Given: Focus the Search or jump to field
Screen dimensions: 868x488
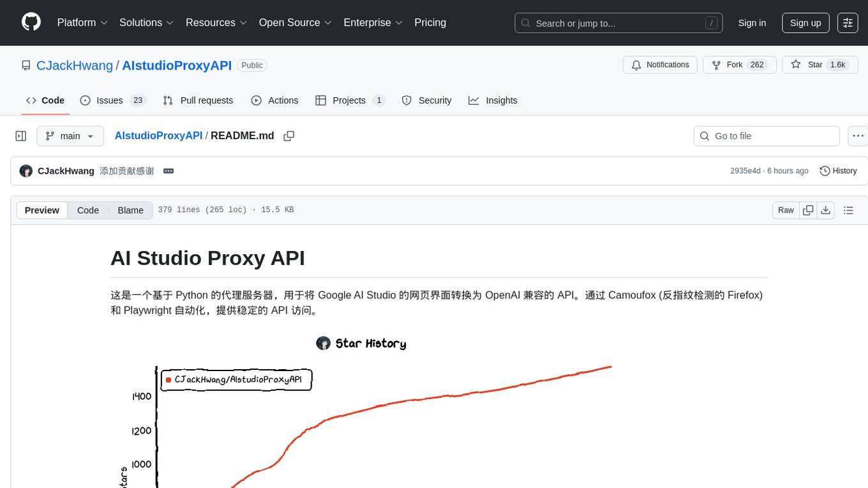Looking at the screenshot, I should point(618,23).
